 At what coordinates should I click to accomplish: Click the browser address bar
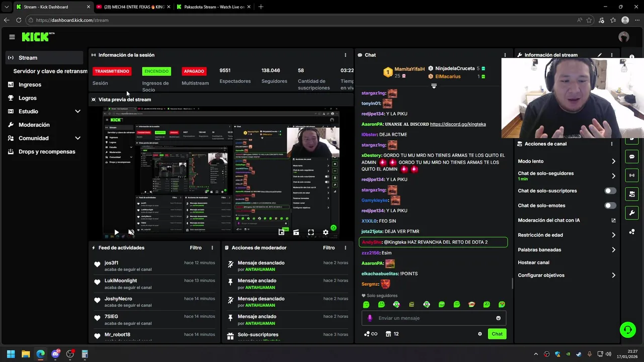[302, 20]
